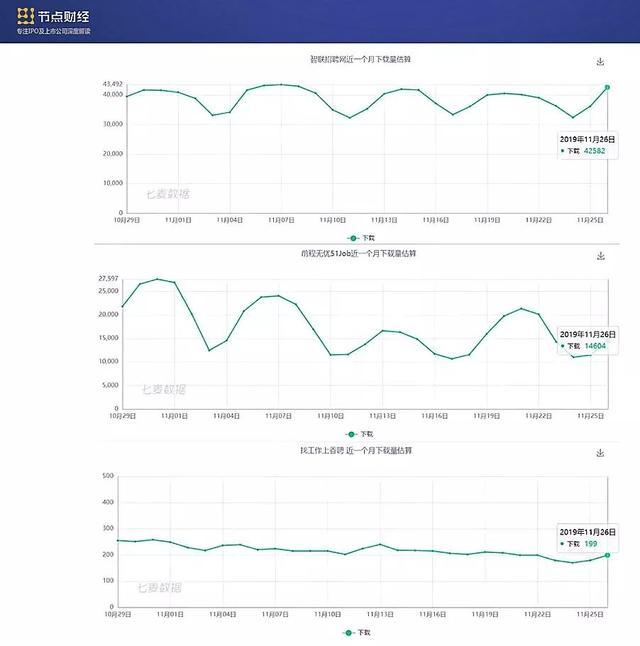The width and height of the screenshot is (640, 646).
Task: Click the 11月19日 axis label on third chart
Action: [x=485, y=614]
